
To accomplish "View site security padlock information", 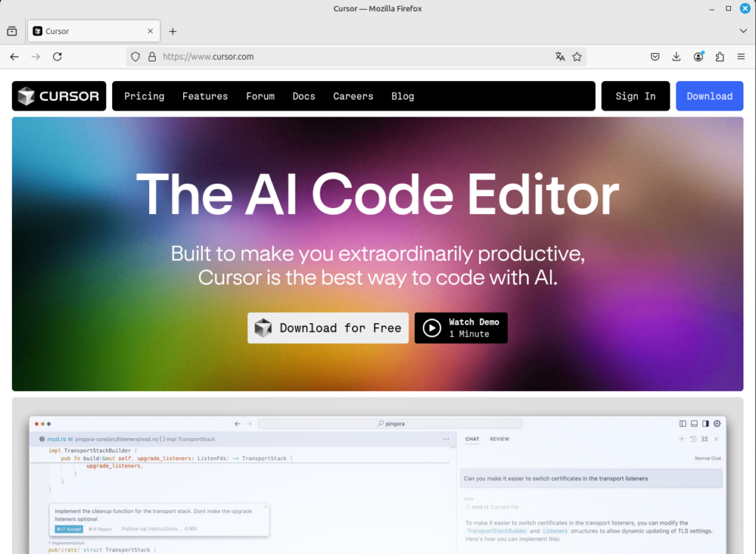I will pos(152,57).
